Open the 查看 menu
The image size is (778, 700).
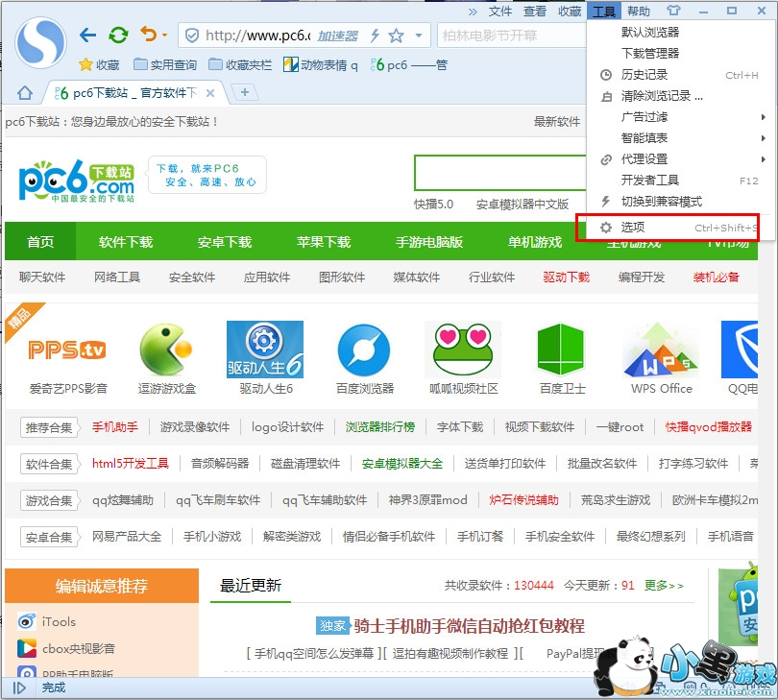pyautogui.click(x=535, y=12)
